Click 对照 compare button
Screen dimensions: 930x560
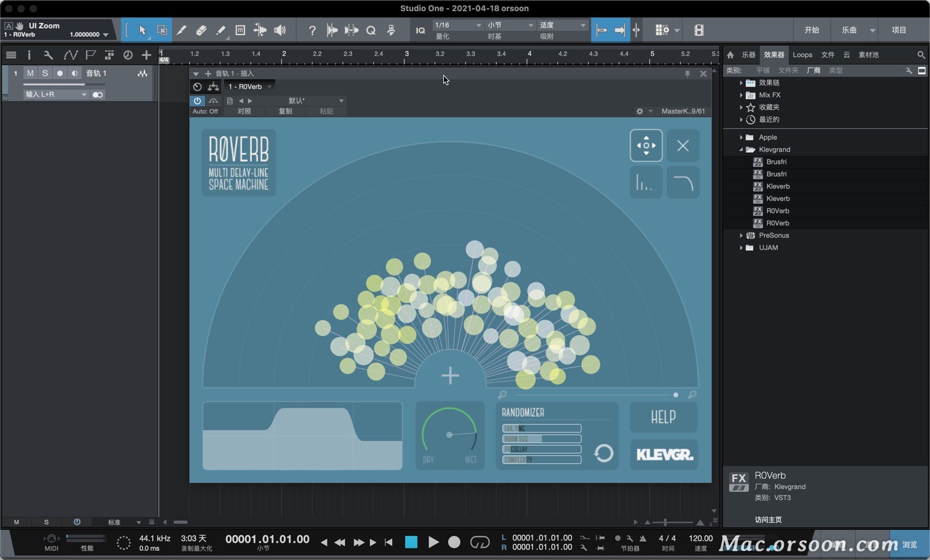pyautogui.click(x=244, y=111)
